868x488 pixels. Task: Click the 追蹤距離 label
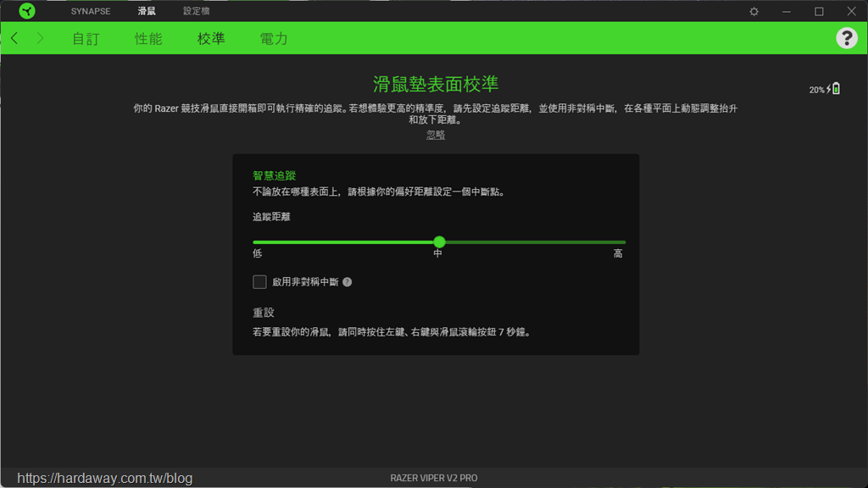pos(272,217)
